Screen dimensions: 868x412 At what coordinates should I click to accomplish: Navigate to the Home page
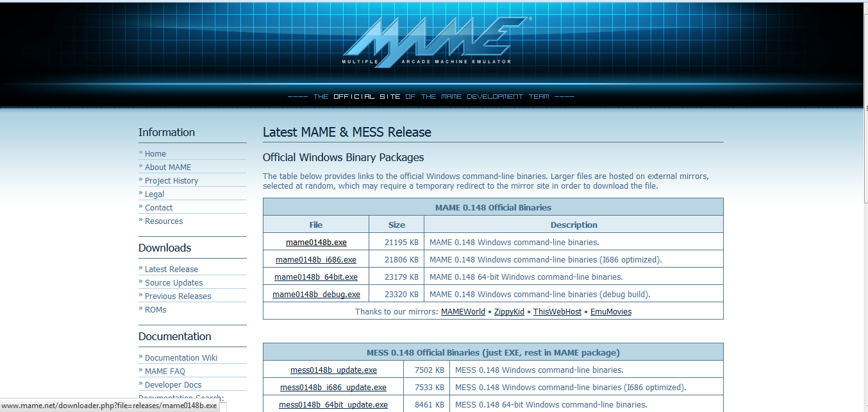(x=155, y=153)
